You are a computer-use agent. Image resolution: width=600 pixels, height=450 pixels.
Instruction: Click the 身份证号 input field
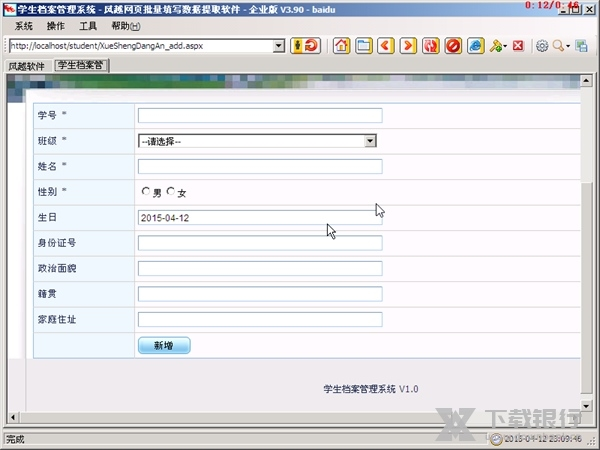pos(260,243)
